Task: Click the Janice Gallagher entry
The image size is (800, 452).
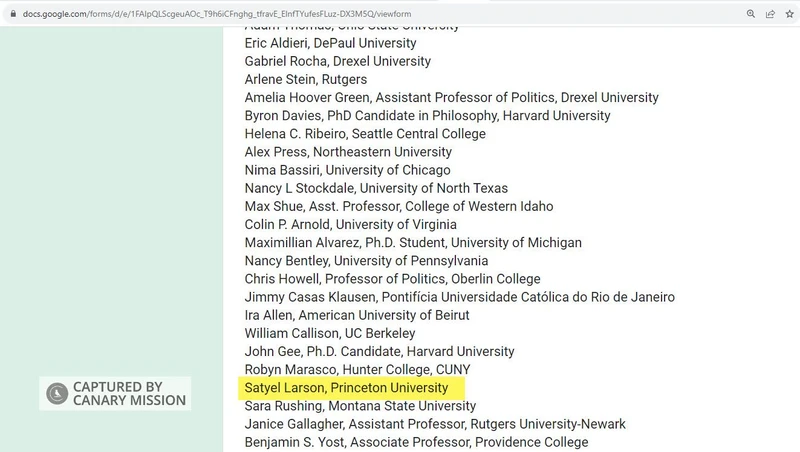Action: click(x=435, y=424)
